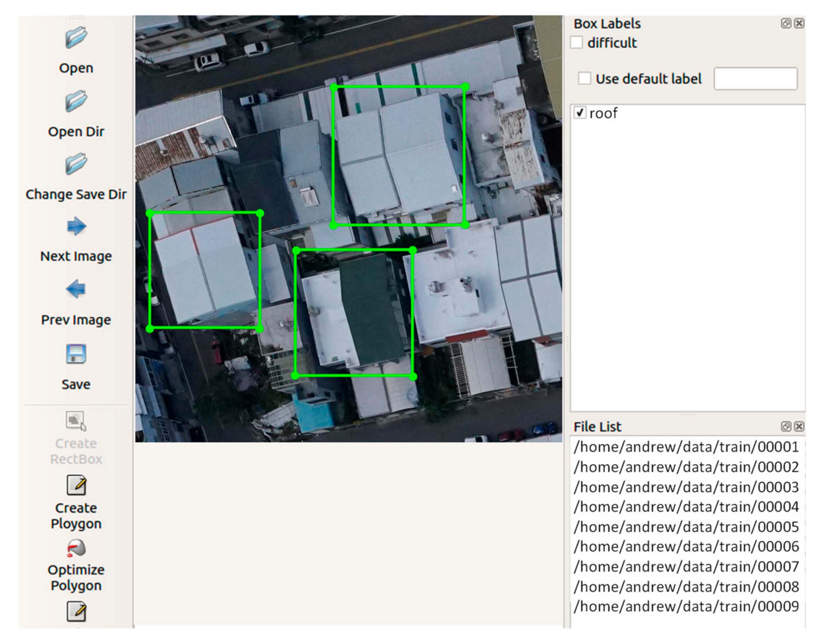The width and height of the screenshot is (821, 644).
Task: Toggle Use default label checkbox
Action: point(585,78)
